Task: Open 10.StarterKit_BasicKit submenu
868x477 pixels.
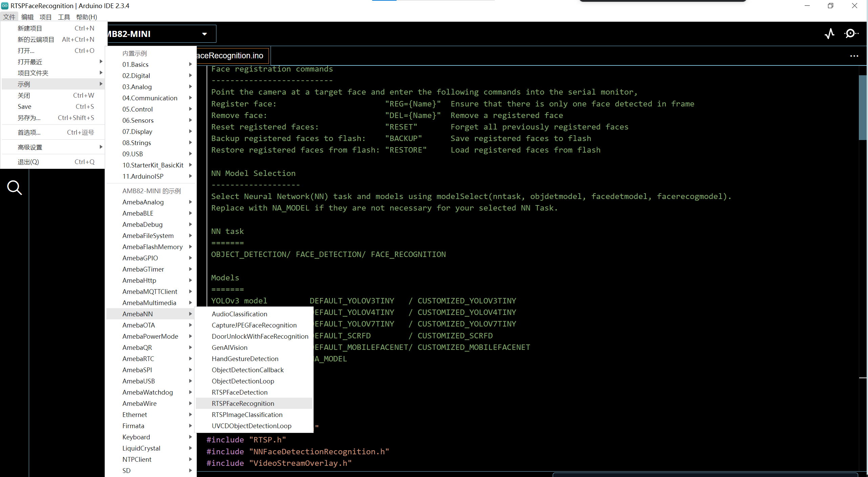Action: pos(151,165)
